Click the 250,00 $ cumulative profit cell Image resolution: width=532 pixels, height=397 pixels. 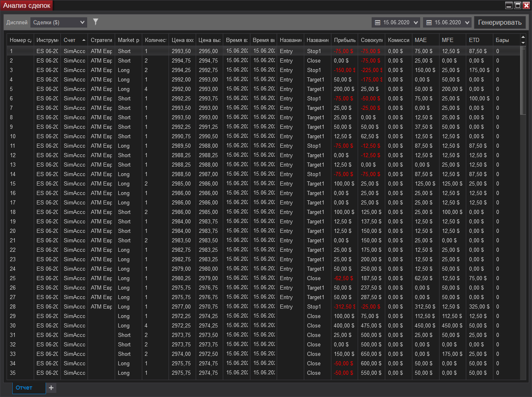click(x=372, y=269)
